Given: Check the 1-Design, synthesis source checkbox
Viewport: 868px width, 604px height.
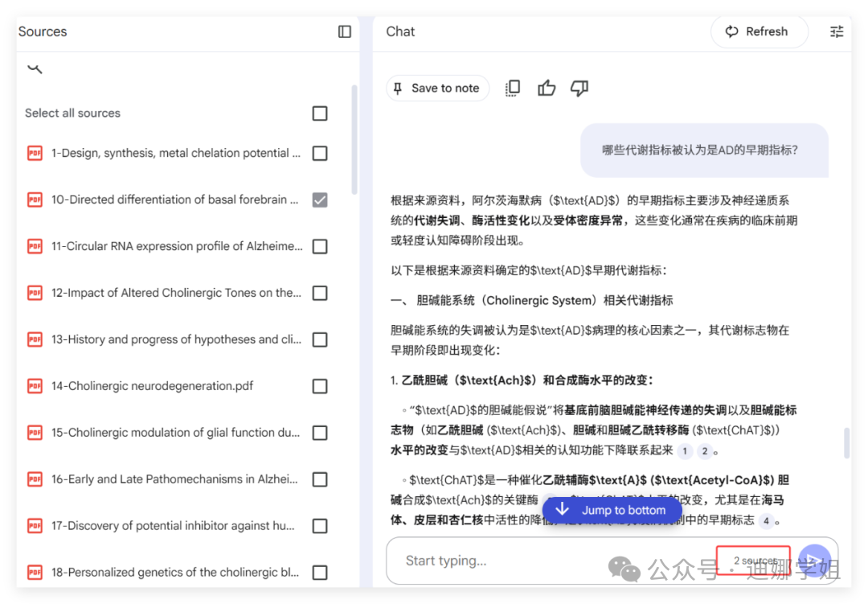Looking at the screenshot, I should 319,153.
